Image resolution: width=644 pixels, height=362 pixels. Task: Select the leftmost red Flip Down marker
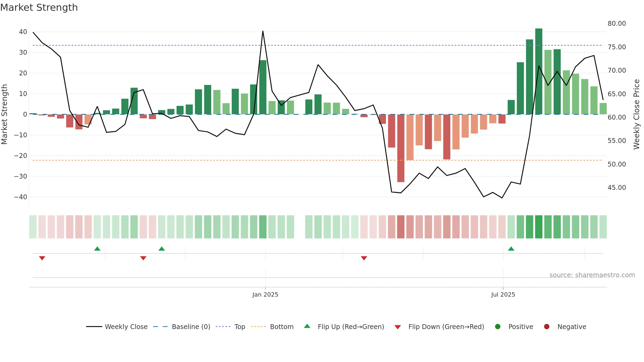(x=42, y=258)
